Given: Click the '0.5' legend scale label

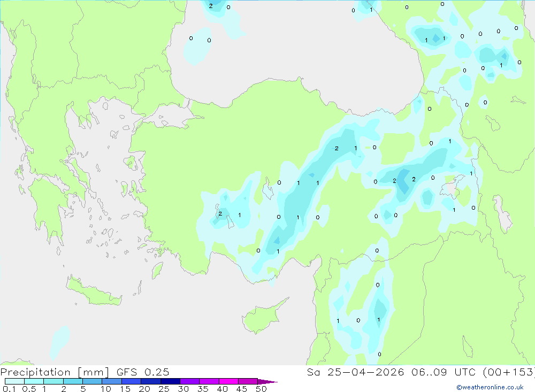Looking at the screenshot, I should [x=29, y=389].
